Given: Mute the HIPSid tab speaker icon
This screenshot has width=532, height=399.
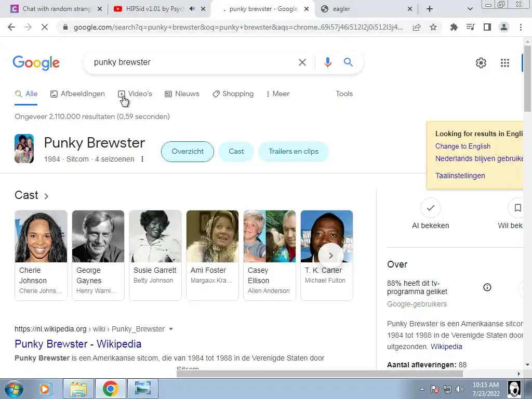Looking at the screenshot, I should click(192, 9).
